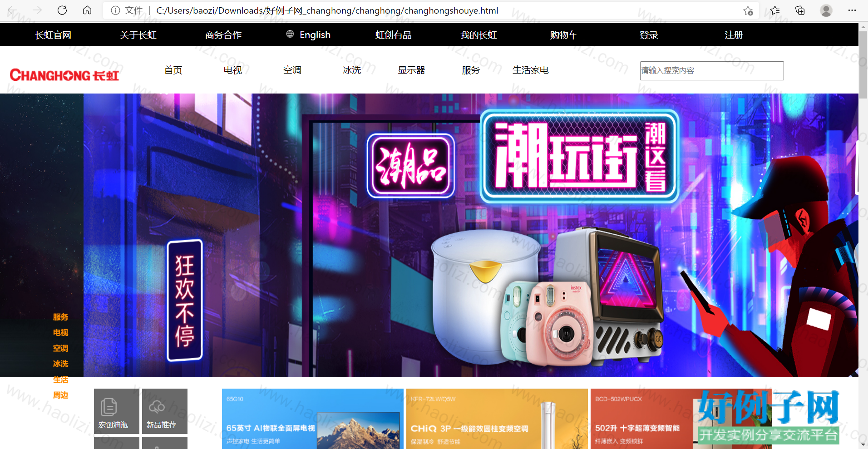
Task: Click orange 服务 in the left sidebar
Action: point(60,317)
